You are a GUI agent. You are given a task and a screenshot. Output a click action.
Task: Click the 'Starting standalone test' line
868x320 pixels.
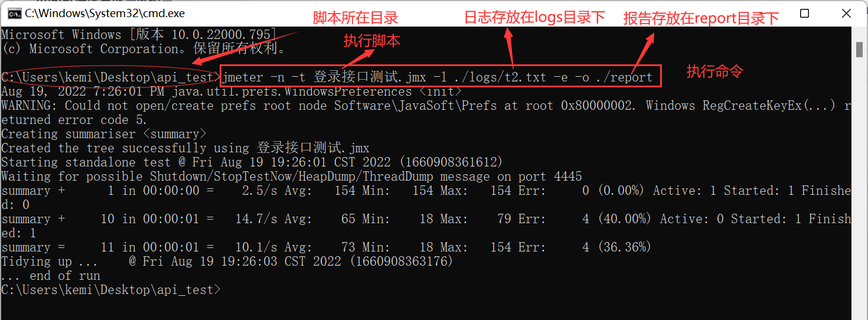pyautogui.click(x=252, y=162)
